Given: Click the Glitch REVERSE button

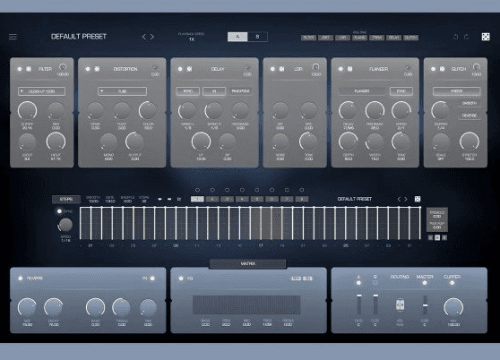Looking at the screenshot, I should tap(469, 116).
